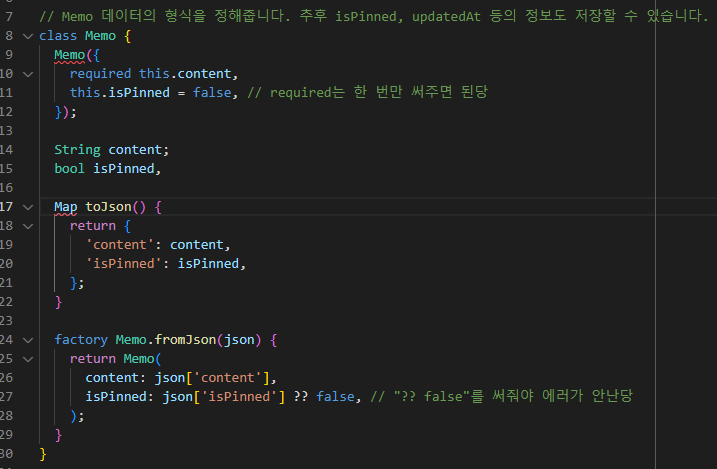This screenshot has height=469, width=717.
Task: Click 'class' keyword on the class declaration
Action: coord(58,36)
